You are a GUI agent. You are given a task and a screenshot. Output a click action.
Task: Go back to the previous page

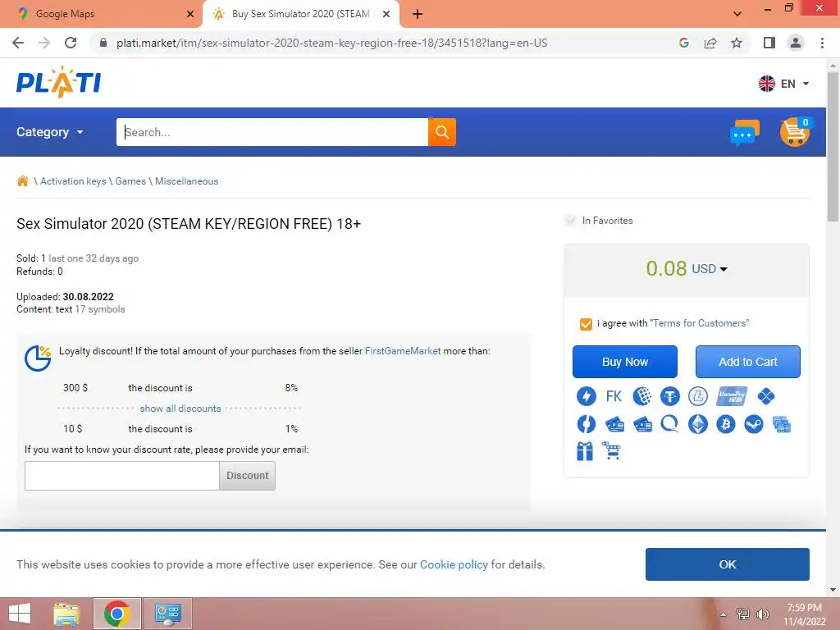tap(18, 43)
